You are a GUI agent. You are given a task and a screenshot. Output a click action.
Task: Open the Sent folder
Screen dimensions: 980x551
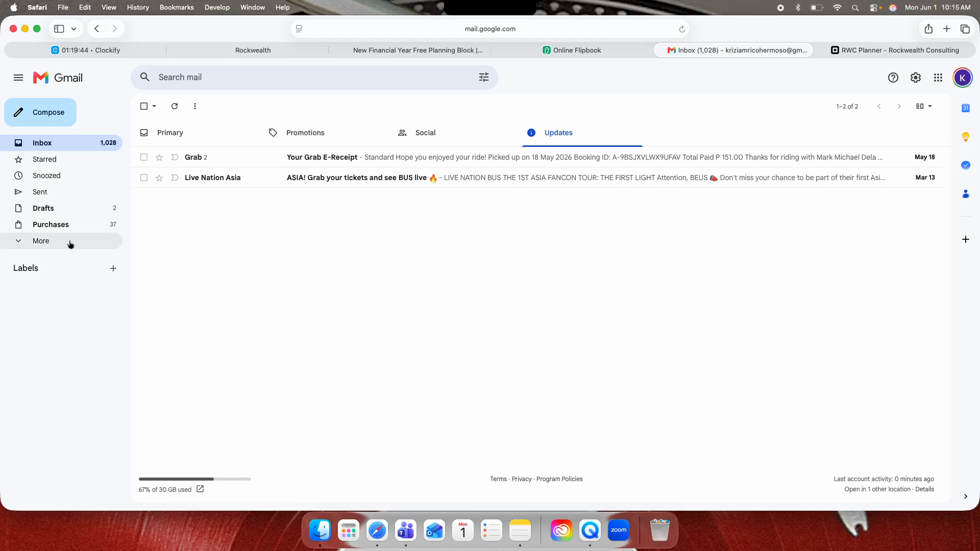click(x=61, y=192)
